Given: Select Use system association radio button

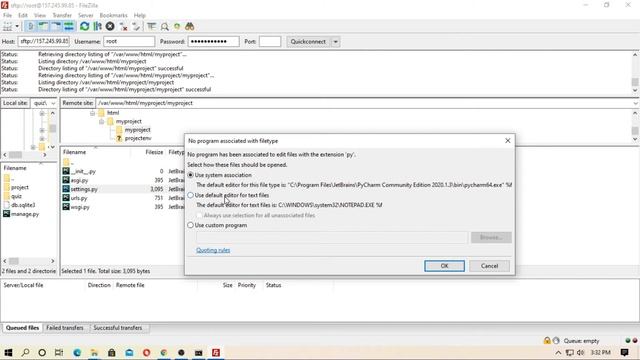Looking at the screenshot, I should tap(191, 175).
